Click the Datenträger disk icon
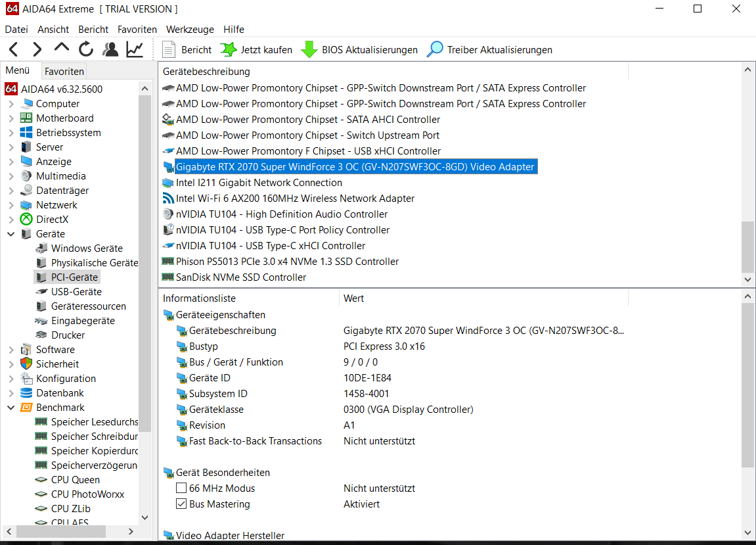Screen dimensions: 756x545 point(26,190)
